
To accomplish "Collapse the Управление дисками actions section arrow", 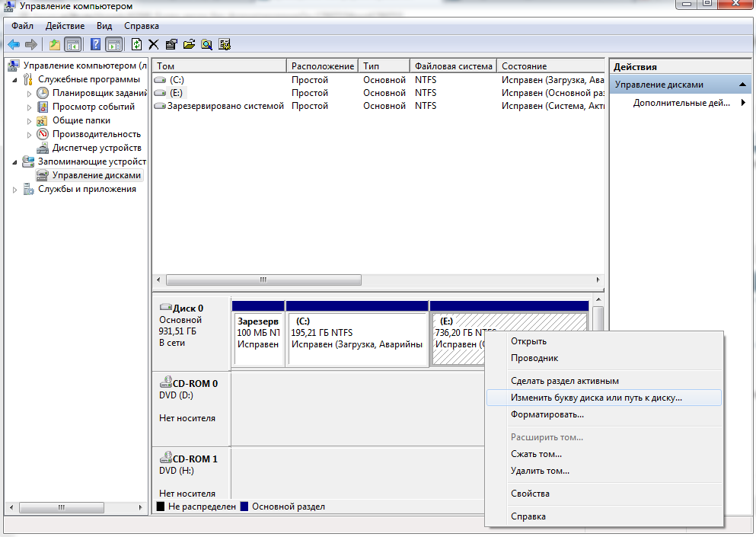I will point(742,85).
